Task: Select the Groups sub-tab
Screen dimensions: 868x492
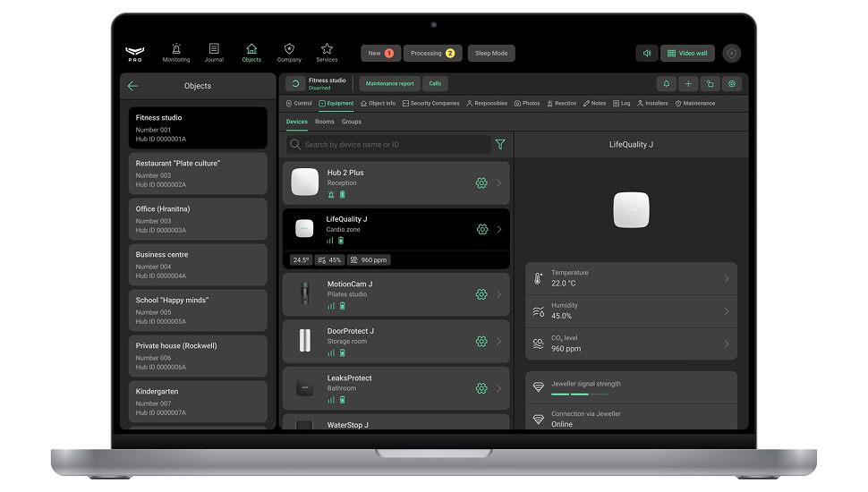Action: pos(352,122)
